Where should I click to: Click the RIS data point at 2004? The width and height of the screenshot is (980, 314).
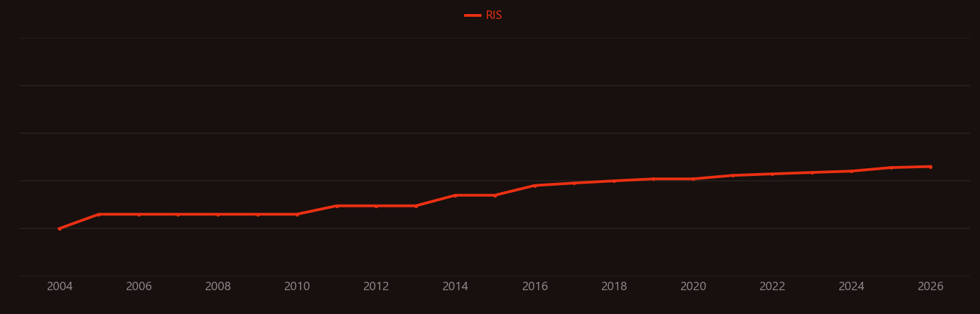59,228
